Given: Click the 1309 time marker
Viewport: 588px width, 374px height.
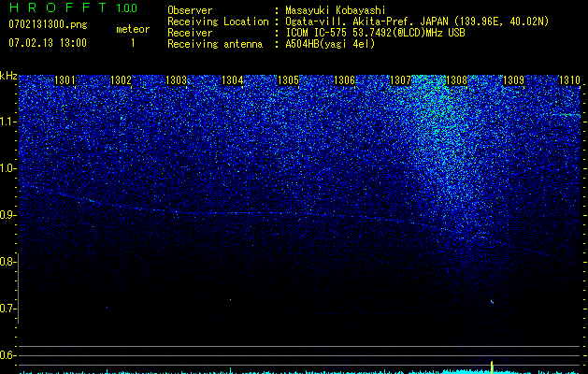Looking at the screenshot, I should 513,80.
